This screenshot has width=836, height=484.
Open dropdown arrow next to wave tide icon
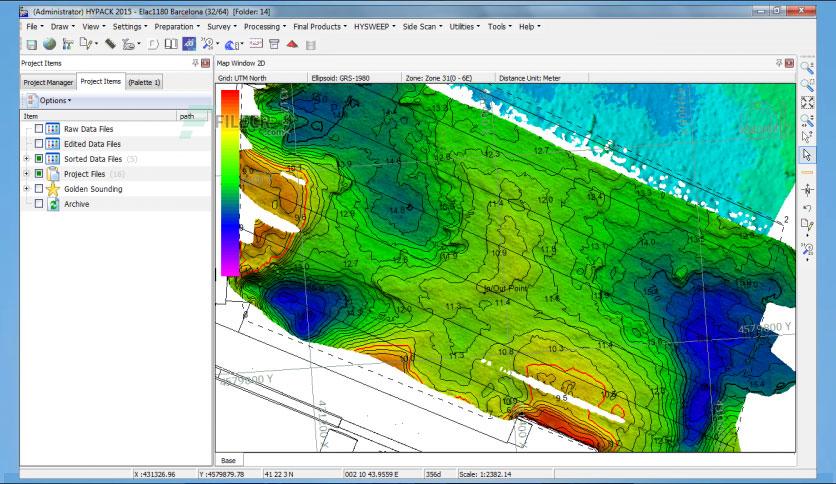[242, 44]
